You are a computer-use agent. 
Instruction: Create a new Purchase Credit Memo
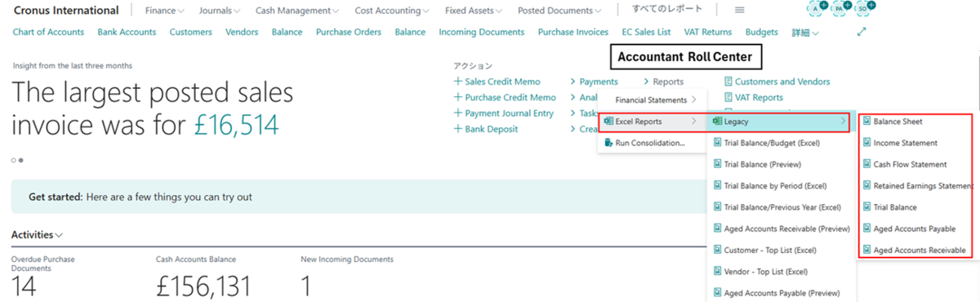tap(505, 98)
